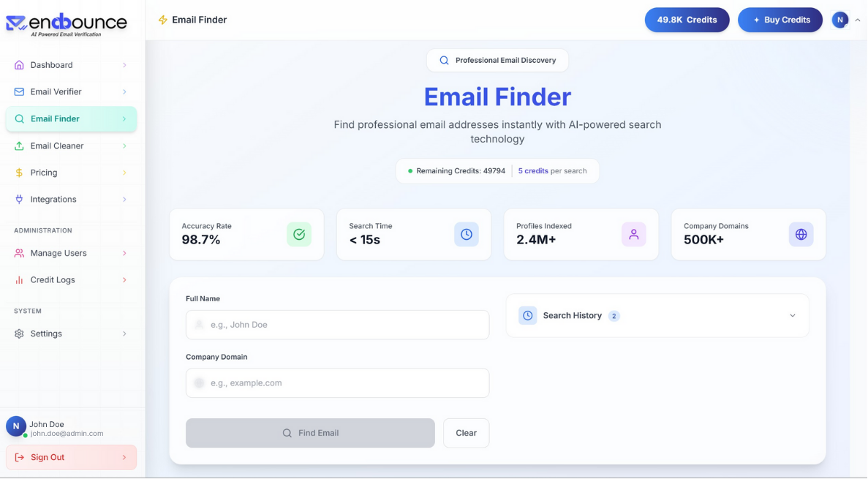Collapse the user avatar menu chevron
868x479 pixels.
[x=858, y=20]
